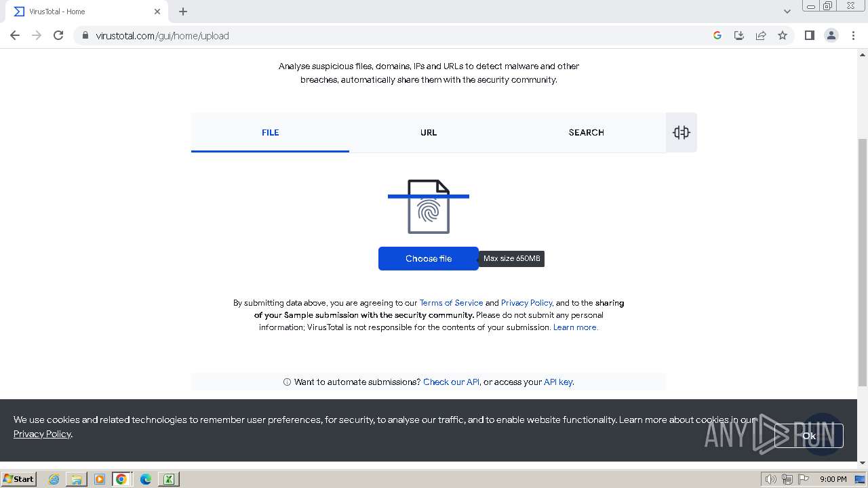Image resolution: width=868 pixels, height=488 pixels.
Task: Reload the VirusTotal page
Action: tap(58, 35)
